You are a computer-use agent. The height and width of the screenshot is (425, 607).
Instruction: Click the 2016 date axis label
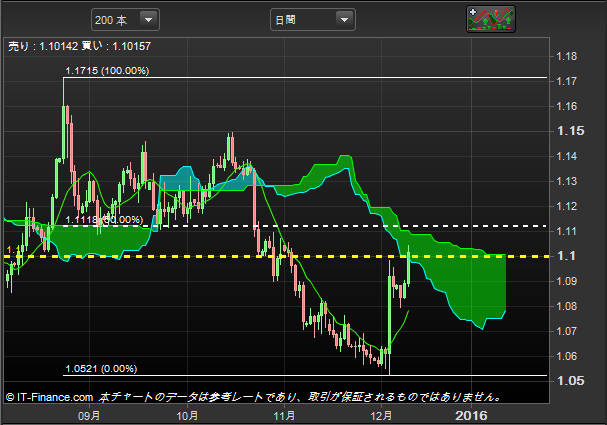[471, 416]
